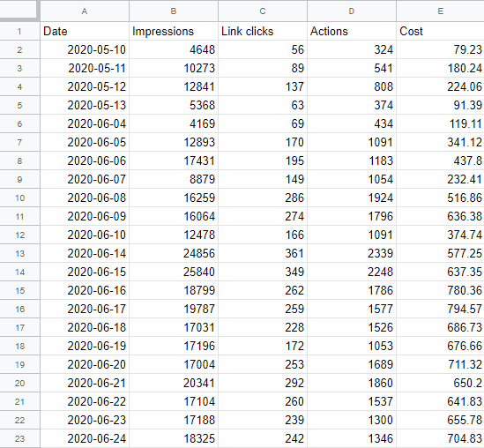Image resolution: width=484 pixels, height=448 pixels.
Task: Click the Impressions header cell
Action: tap(174, 31)
